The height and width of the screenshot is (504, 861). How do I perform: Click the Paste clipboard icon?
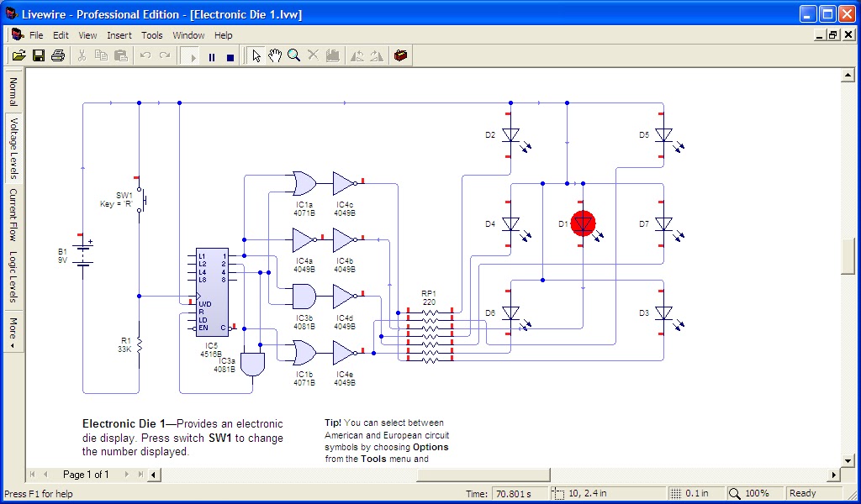(121, 55)
